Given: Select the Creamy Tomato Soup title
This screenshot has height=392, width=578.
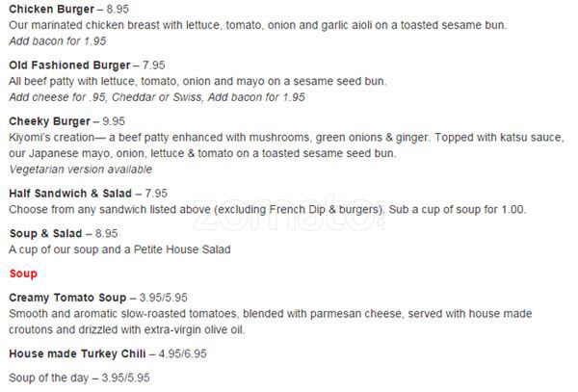Looking at the screenshot, I should [x=66, y=298].
